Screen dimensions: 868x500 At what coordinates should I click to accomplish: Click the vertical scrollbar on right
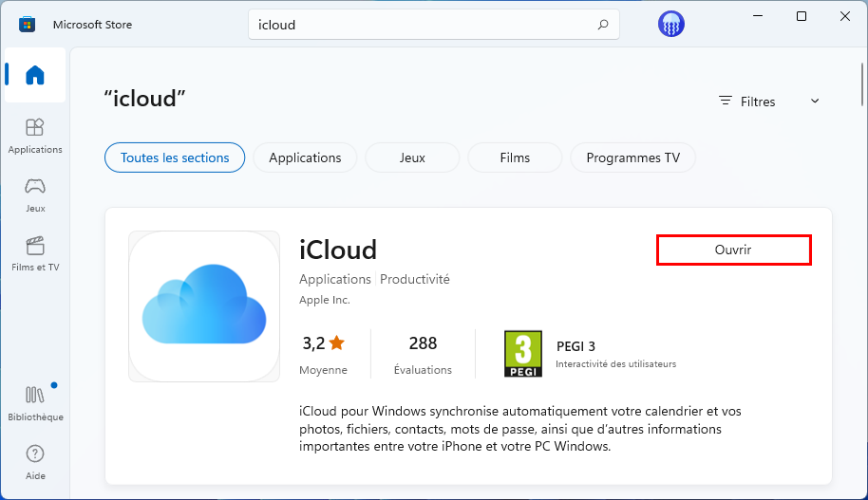tap(862, 84)
